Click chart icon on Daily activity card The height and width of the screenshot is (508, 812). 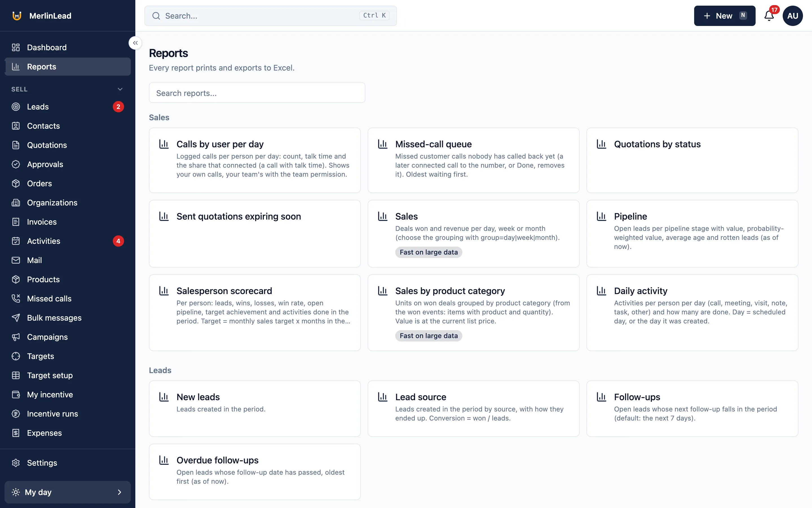tap(601, 291)
